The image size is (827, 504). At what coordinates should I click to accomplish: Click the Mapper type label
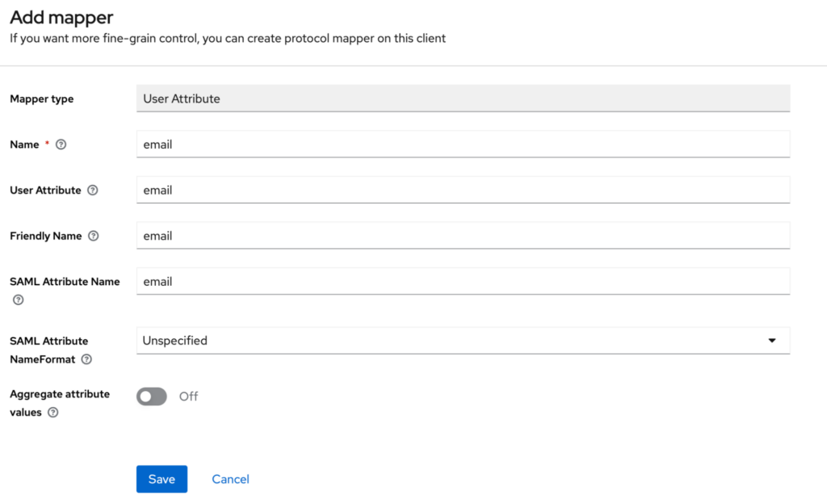pos(42,99)
